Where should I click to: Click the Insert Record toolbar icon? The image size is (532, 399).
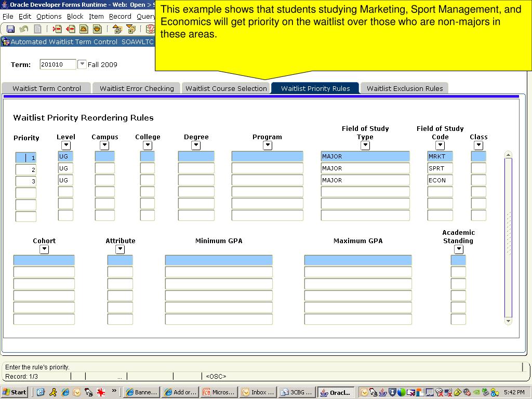click(x=57, y=29)
